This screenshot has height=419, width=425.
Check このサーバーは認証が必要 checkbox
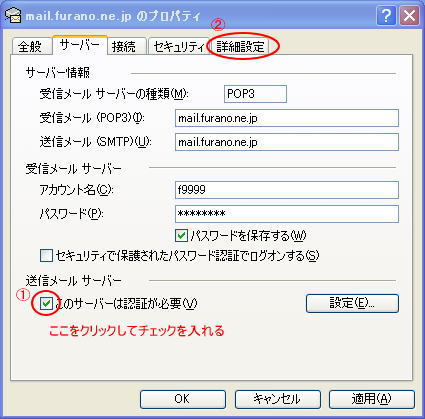[x=46, y=304]
